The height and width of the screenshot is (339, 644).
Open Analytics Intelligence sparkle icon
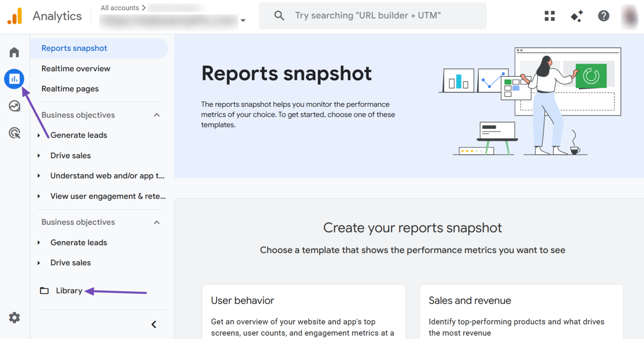click(576, 15)
